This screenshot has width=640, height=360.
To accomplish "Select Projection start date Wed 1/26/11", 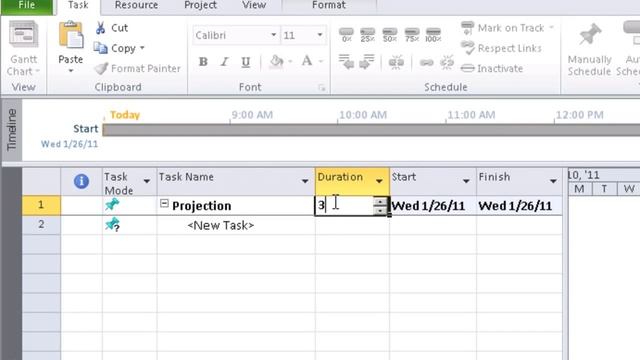I will (433, 205).
